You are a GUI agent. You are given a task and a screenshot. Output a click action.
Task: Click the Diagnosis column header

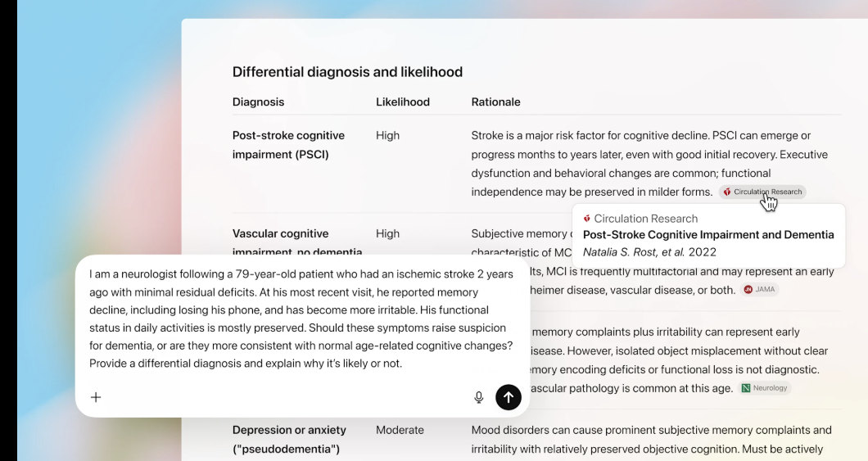point(258,102)
